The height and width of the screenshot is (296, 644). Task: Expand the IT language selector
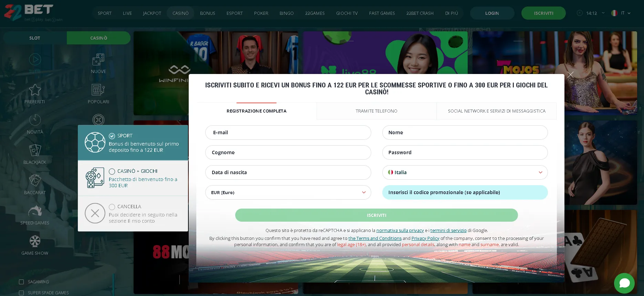pyautogui.click(x=622, y=13)
